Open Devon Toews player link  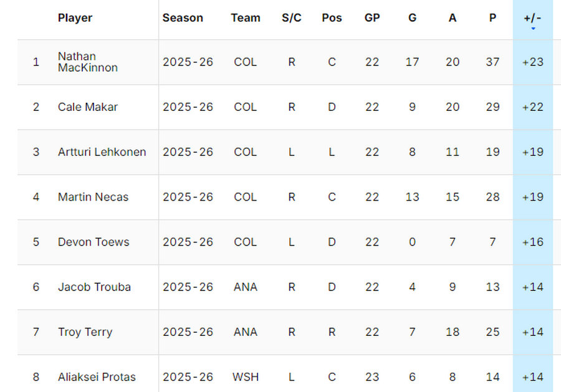[93, 242]
